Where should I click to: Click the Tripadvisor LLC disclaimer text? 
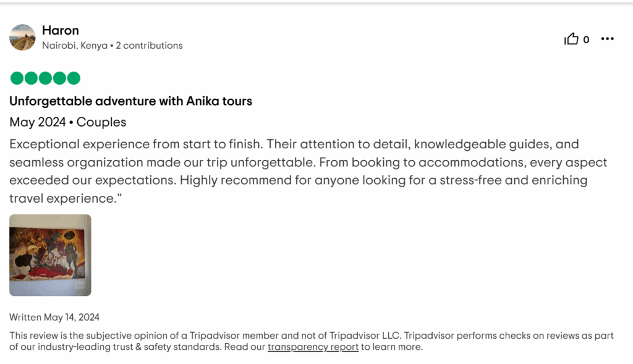pyautogui.click(x=312, y=341)
